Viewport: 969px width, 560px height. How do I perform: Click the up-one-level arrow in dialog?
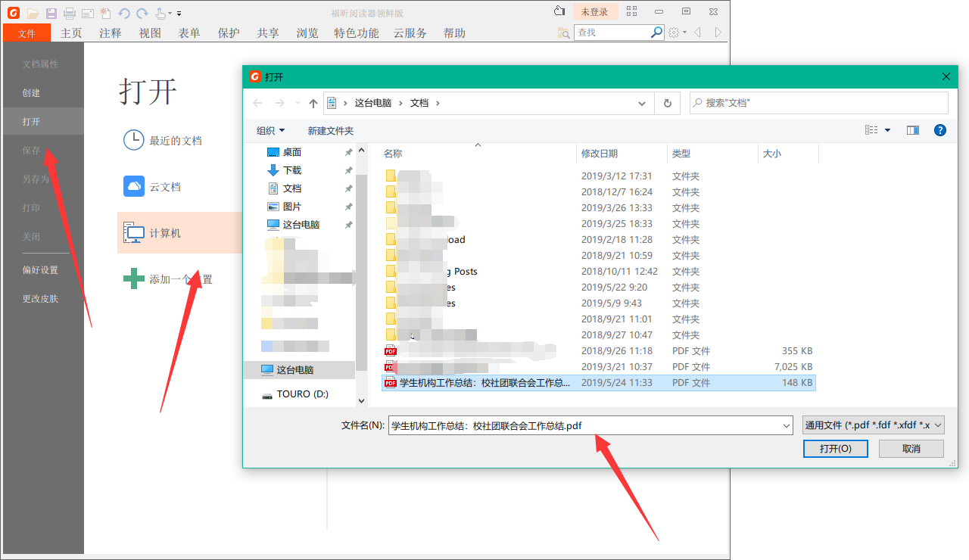pos(313,103)
